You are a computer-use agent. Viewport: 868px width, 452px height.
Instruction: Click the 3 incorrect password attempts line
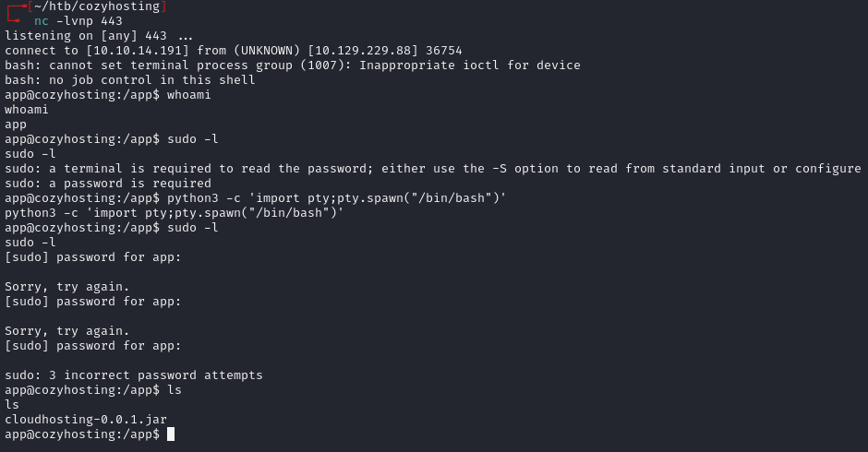coord(133,375)
